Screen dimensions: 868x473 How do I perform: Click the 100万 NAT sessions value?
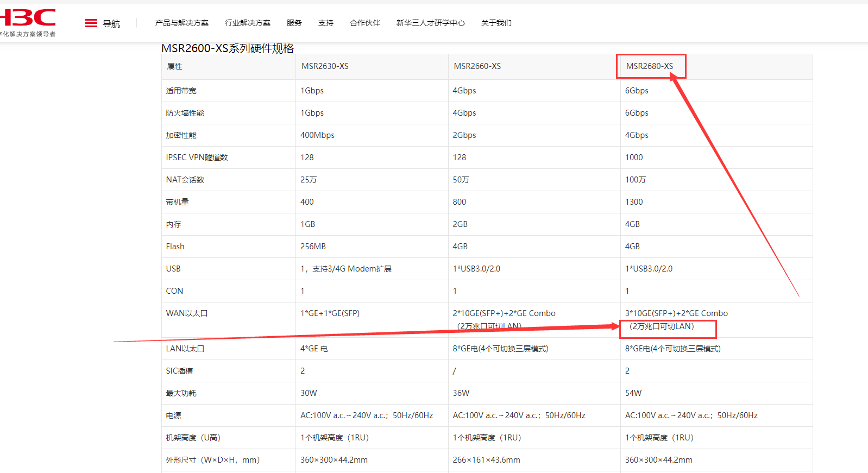(636, 180)
